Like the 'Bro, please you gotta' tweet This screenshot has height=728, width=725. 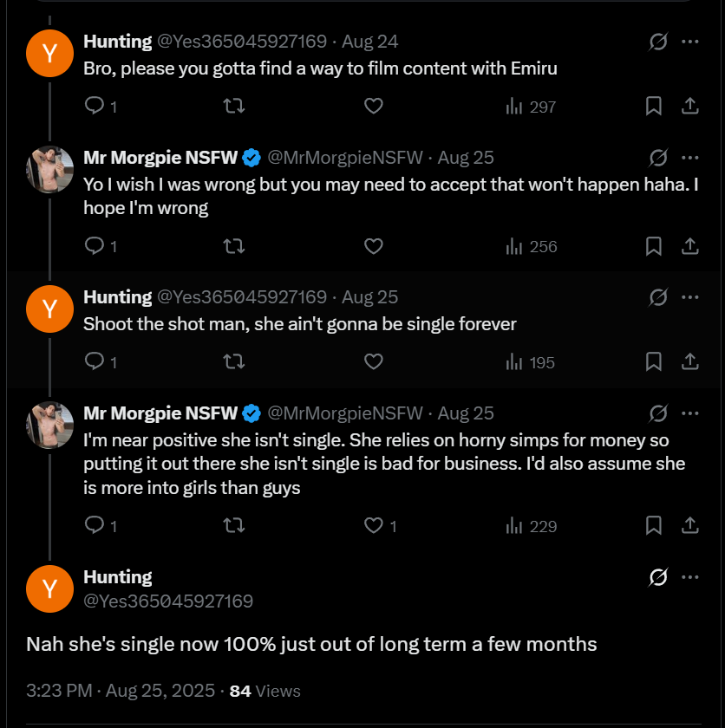373,107
